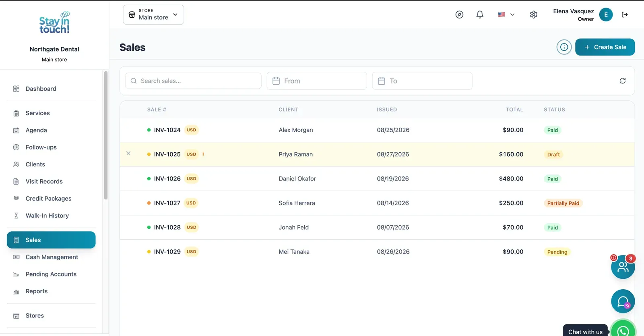Open Agenda from sidebar
Screen dimensions: 644x336
tap(51, 130)
